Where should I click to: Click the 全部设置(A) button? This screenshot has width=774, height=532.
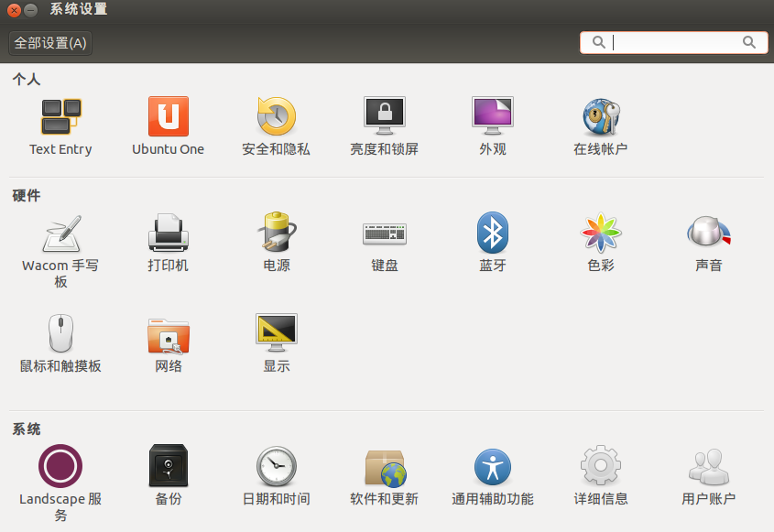click(50, 43)
